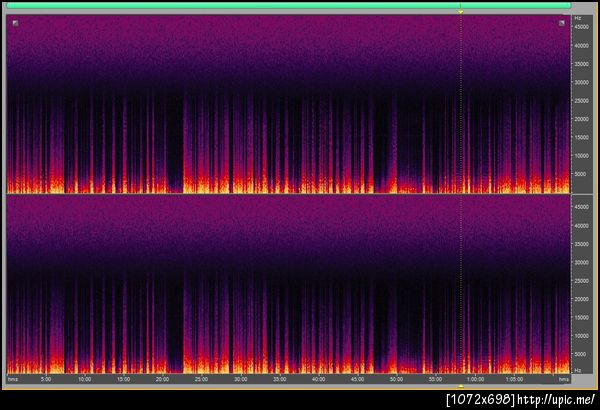Click 35000 on the upper channel frequency scale

coord(581,64)
